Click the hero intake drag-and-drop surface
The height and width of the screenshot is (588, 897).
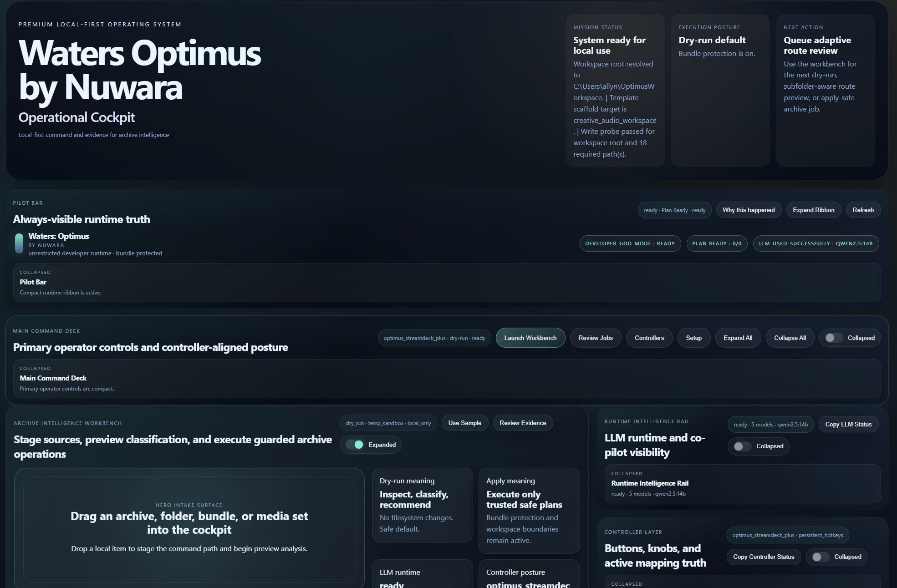click(189, 528)
